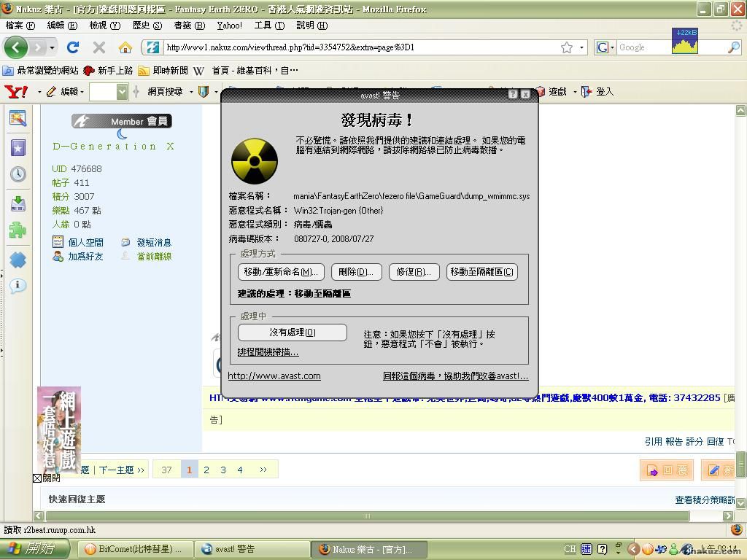Image resolution: width=747 pixels, height=560 pixels.
Task: Open URL bar history dropdown arrow
Action: tap(581, 47)
